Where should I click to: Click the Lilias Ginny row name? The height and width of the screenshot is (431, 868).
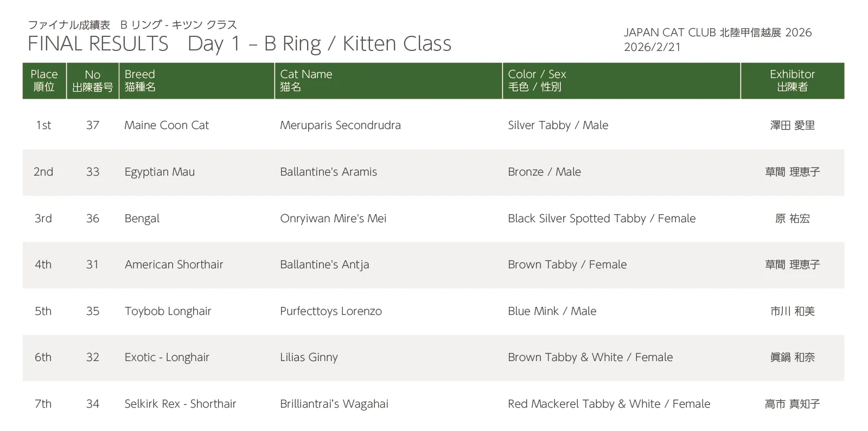coord(309,357)
